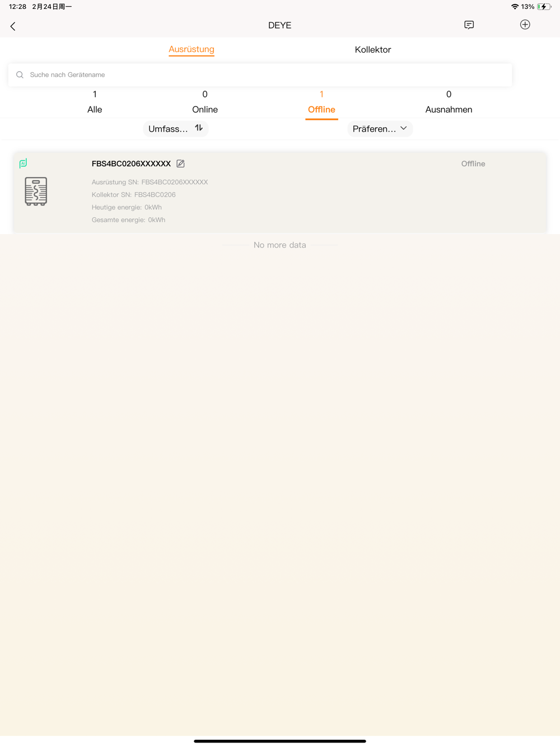Show Online devices filter
Viewport: 560px width, 747px height.
pos(205,102)
